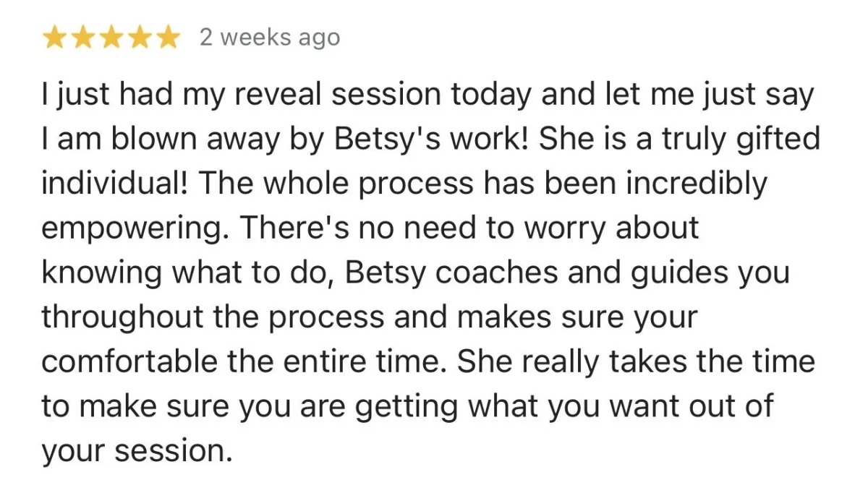Click the first gold rating star

[x=56, y=38]
